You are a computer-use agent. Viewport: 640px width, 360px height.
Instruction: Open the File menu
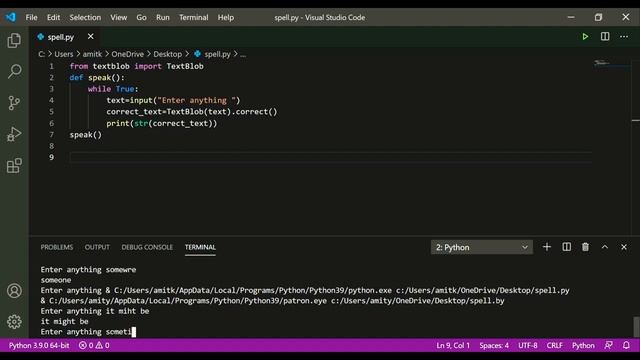(31, 18)
